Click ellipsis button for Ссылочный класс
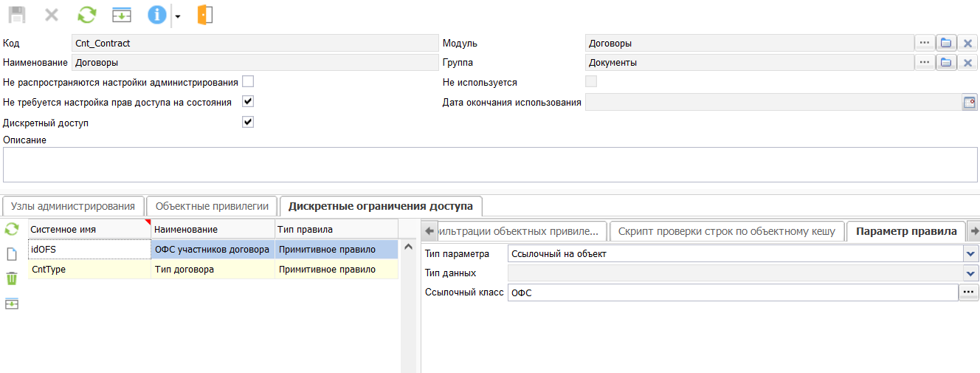 click(968, 292)
